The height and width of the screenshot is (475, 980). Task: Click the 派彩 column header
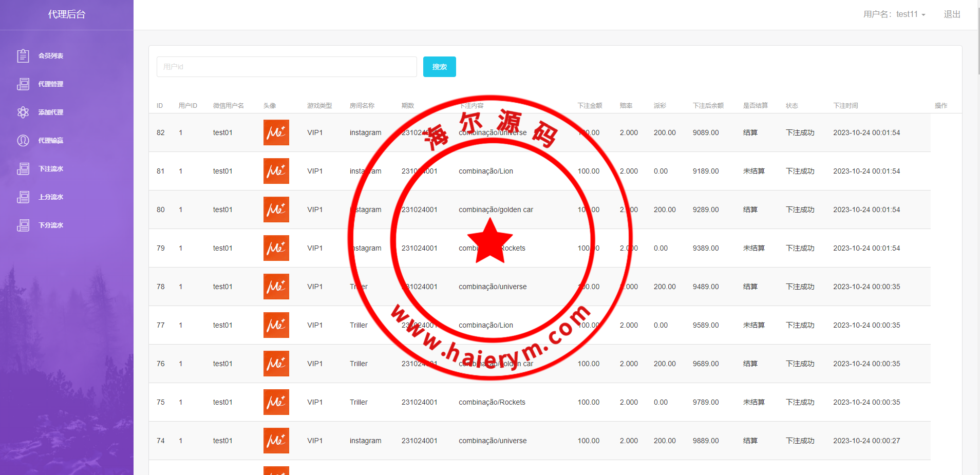[660, 106]
